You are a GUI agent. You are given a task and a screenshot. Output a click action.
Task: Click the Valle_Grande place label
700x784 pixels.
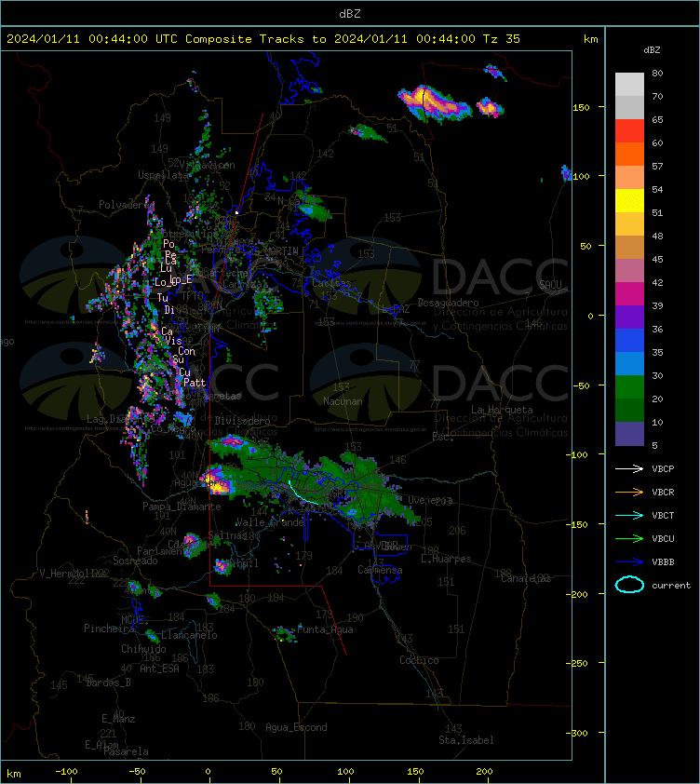pos(270,522)
